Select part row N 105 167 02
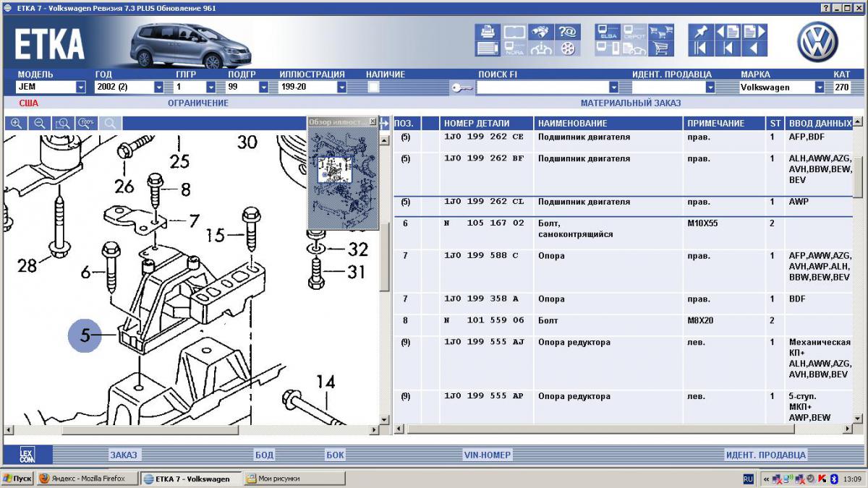This screenshot has width=868, height=488. coord(623,233)
